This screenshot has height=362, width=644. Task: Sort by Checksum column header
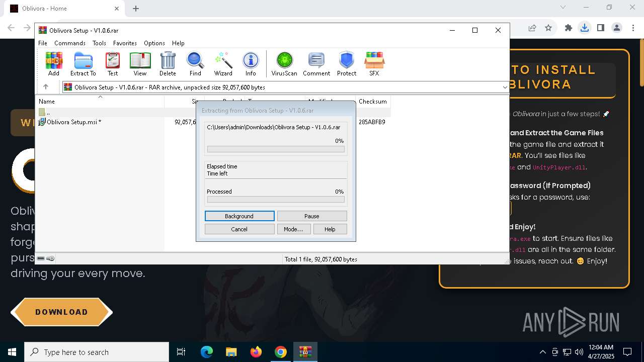click(x=373, y=102)
